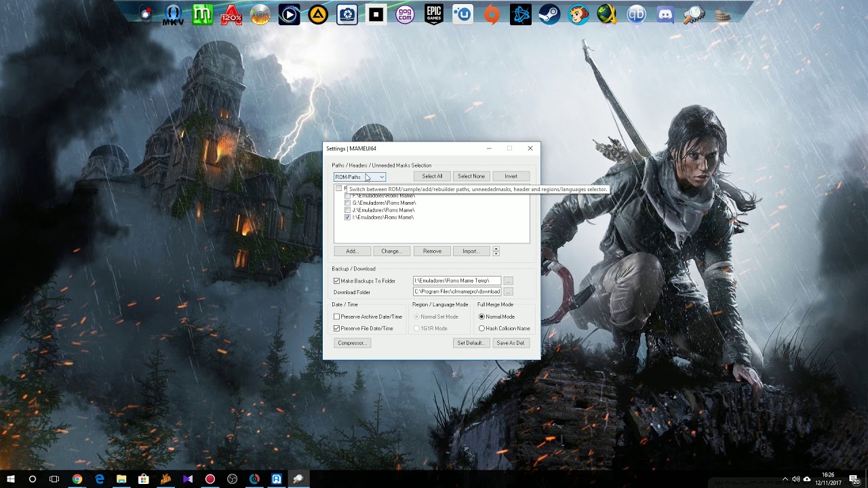Browse for download folder

pos(508,291)
